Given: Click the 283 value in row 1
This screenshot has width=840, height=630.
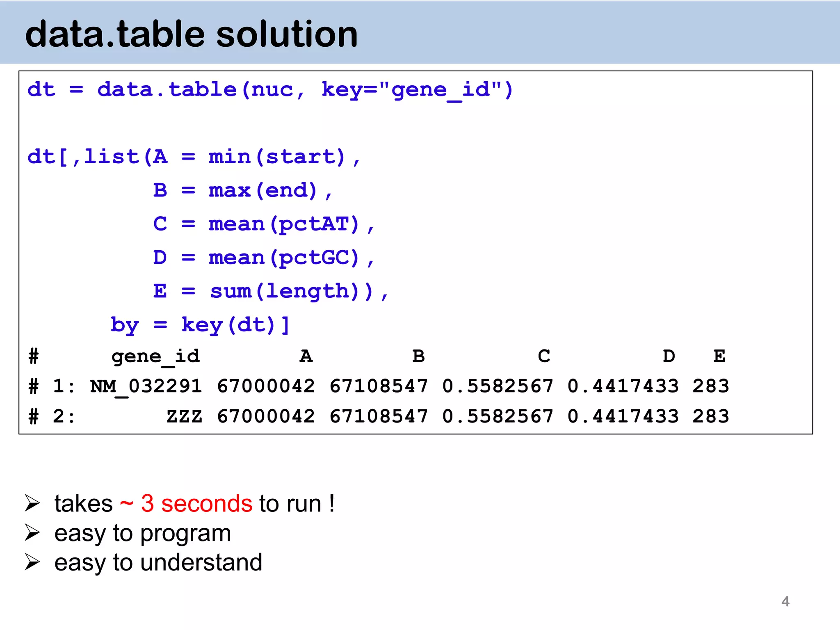Looking at the screenshot, I should point(711,386).
